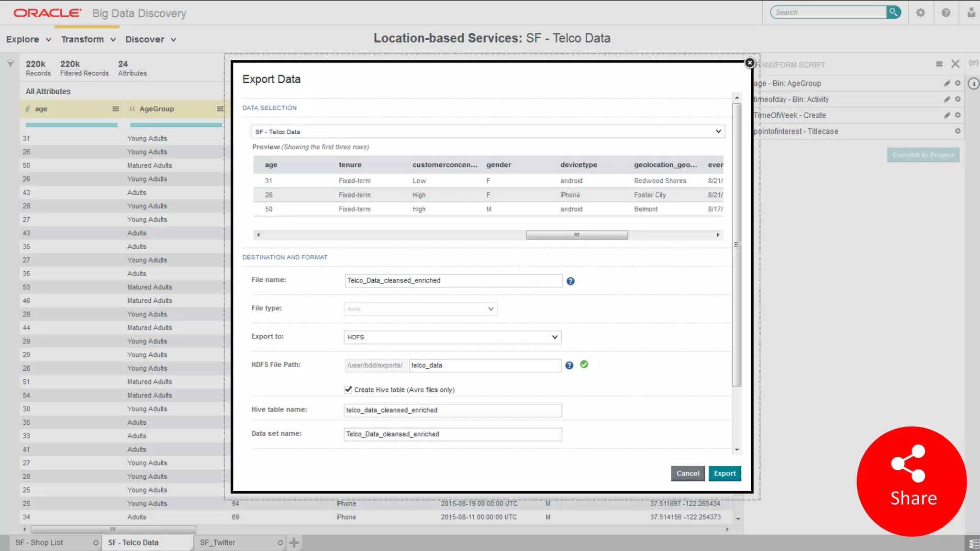Open the settings gear icon

pyautogui.click(x=920, y=13)
